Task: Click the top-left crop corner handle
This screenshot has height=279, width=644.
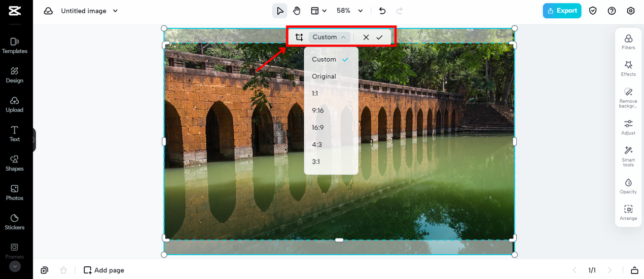Action: [166, 45]
